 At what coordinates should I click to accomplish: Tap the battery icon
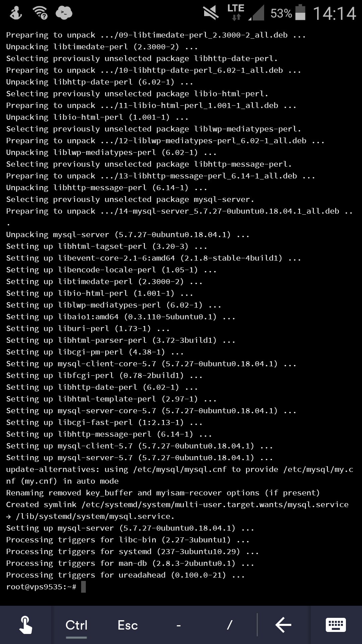[300, 13]
